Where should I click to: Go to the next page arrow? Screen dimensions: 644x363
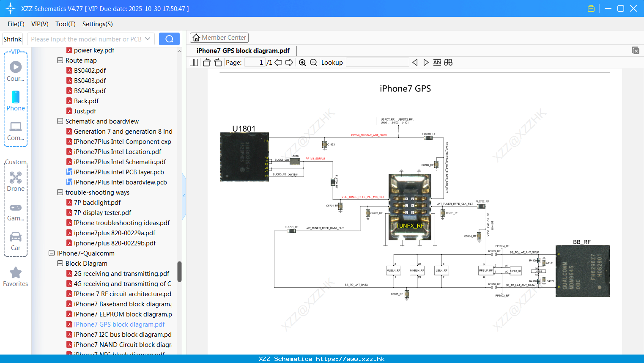289,63
